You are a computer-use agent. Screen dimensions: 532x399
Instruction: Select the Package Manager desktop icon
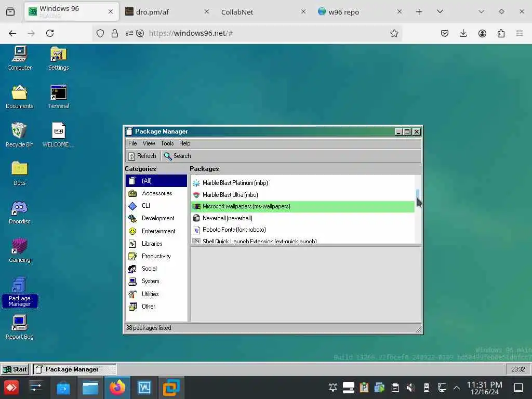point(19,292)
